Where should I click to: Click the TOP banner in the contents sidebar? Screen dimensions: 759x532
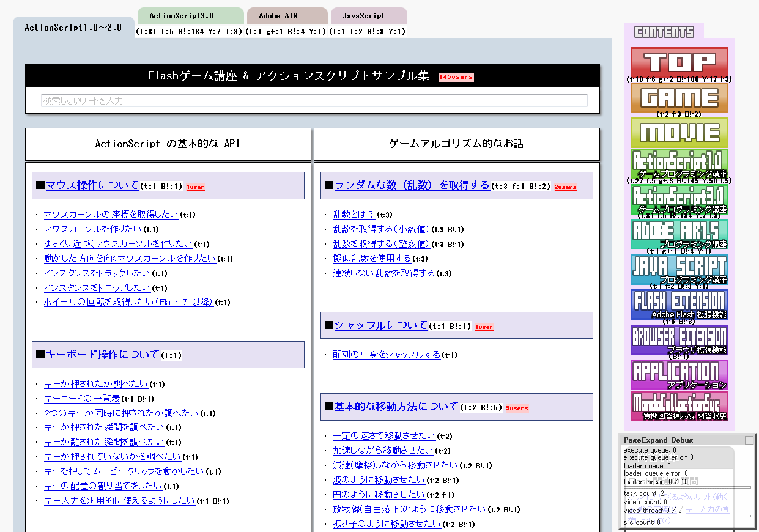pyautogui.click(x=679, y=62)
